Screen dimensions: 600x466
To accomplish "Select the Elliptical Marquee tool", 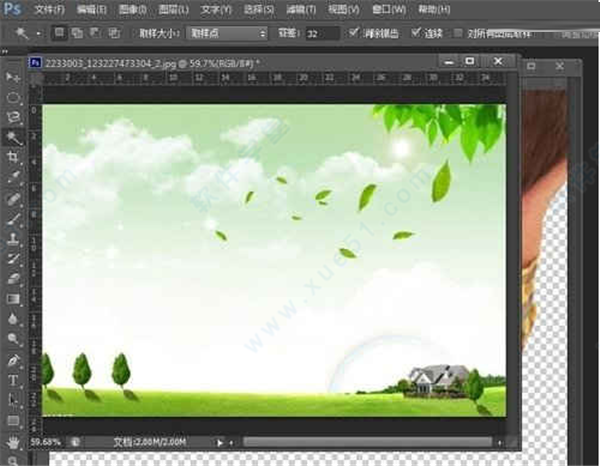I will (13, 97).
